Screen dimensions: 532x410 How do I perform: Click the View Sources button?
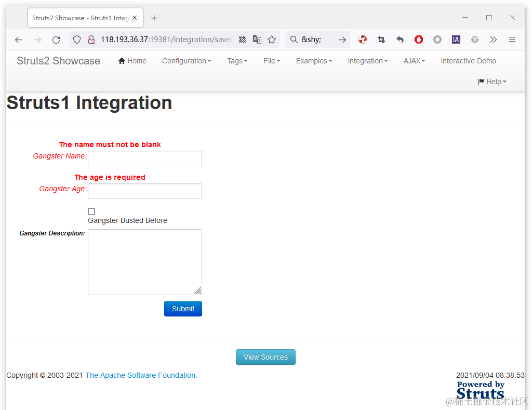pyautogui.click(x=265, y=357)
